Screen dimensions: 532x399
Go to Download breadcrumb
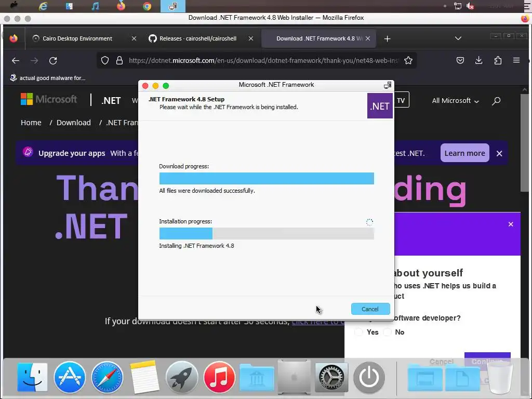pyautogui.click(x=74, y=123)
